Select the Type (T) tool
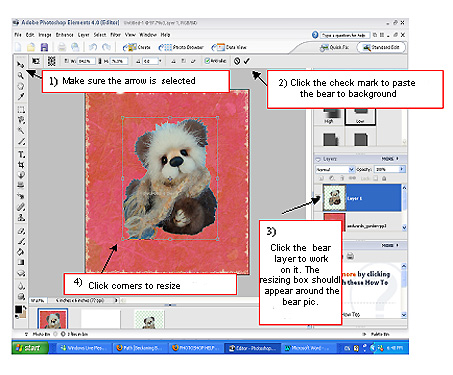This screenshot has width=453, height=375. click(21, 155)
